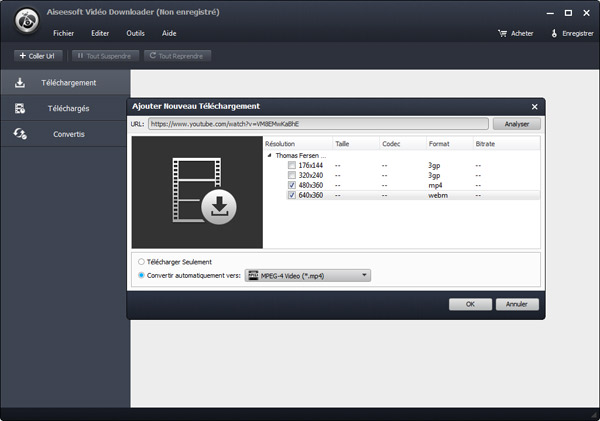Viewport: 600px width, 421px height.
Task: Click the MPEG icon in format combo box
Action: coord(253,276)
